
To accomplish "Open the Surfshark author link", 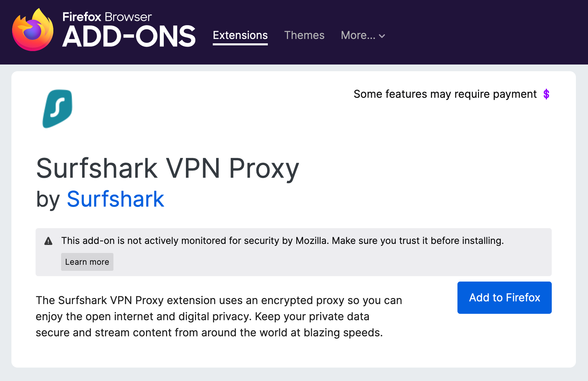I will tap(115, 199).
